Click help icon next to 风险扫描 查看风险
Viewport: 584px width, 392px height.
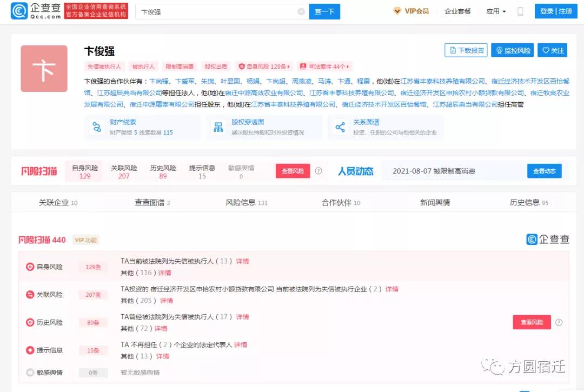tap(318, 171)
